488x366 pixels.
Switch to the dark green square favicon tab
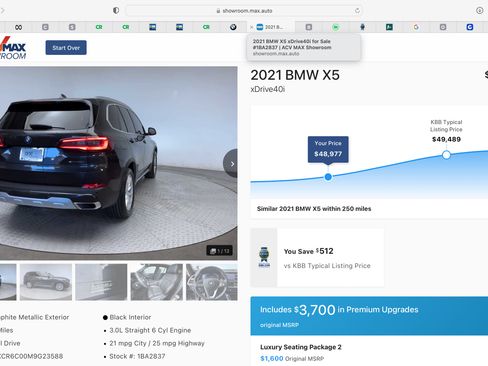[389, 27]
